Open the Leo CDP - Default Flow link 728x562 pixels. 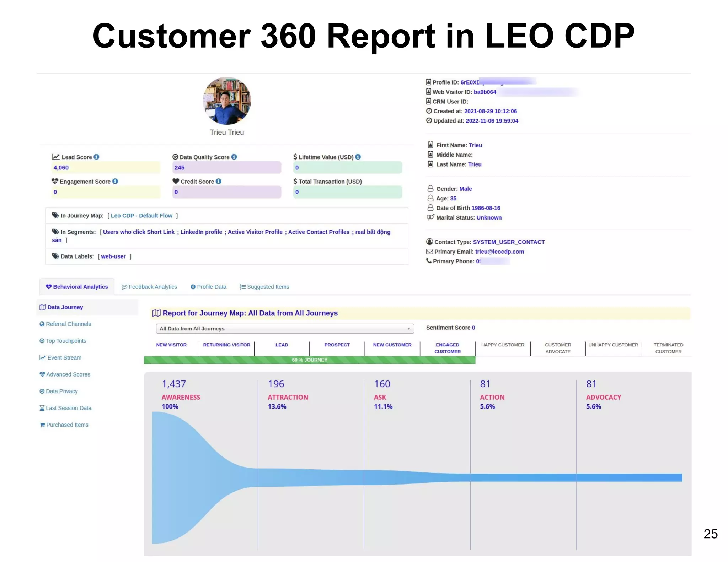tap(141, 216)
